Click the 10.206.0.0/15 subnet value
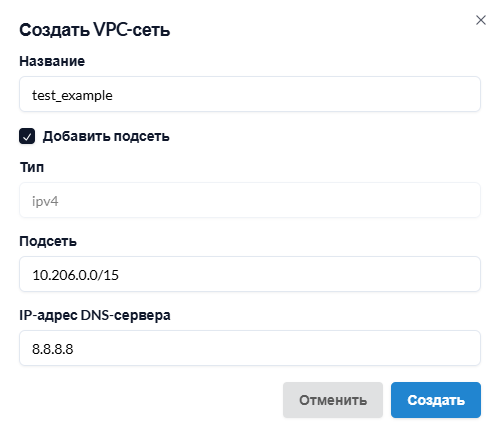Screen dimensions: 498x435 [75, 275]
